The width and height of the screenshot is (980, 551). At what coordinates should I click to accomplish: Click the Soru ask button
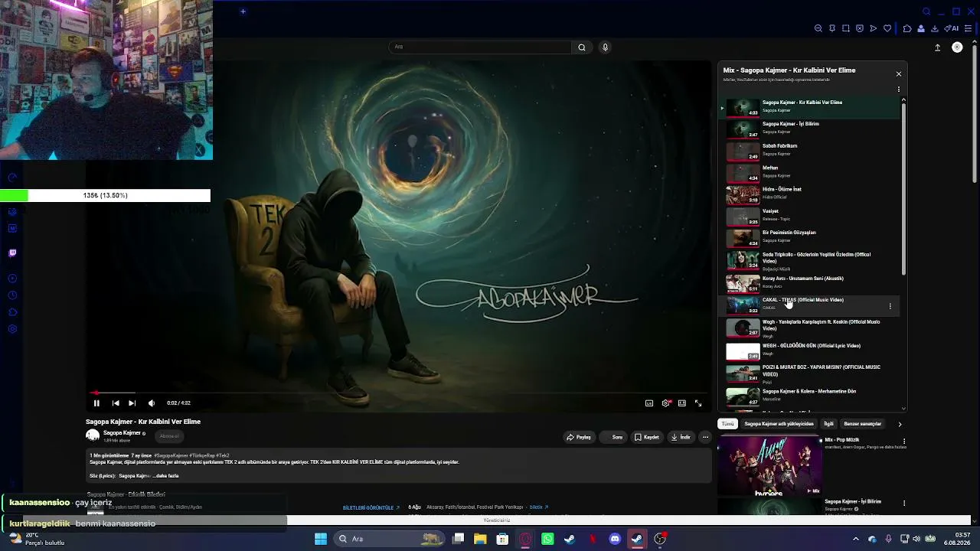pyautogui.click(x=613, y=438)
